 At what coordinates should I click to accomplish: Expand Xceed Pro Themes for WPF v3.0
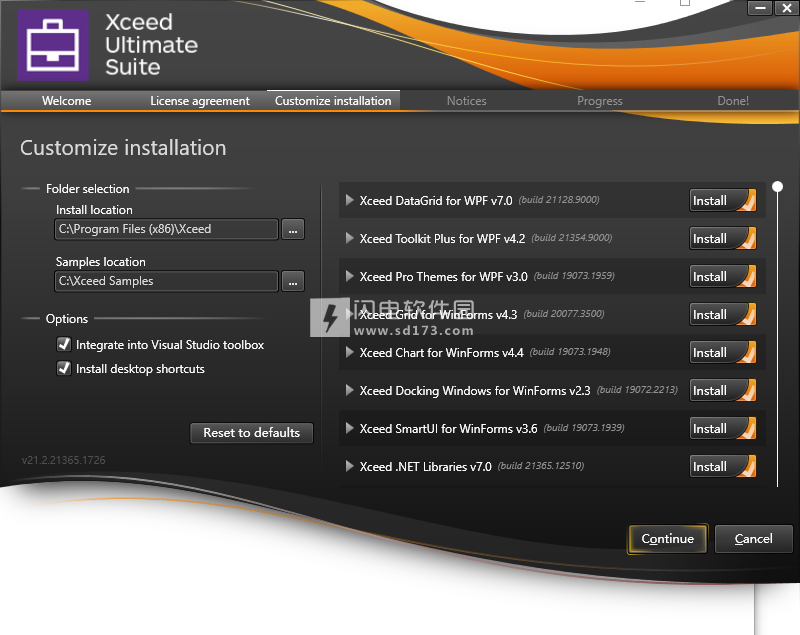[x=349, y=276]
